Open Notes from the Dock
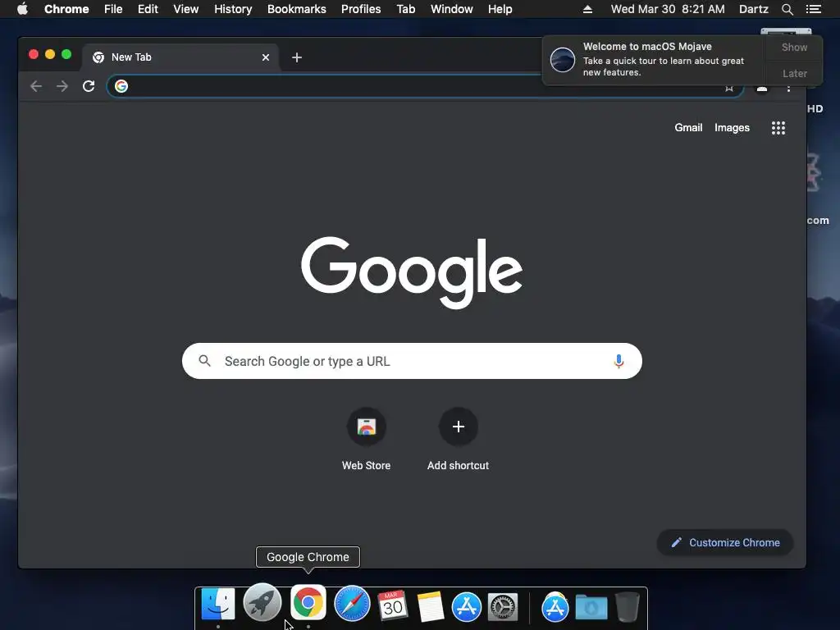The width and height of the screenshot is (840, 630). click(430, 606)
